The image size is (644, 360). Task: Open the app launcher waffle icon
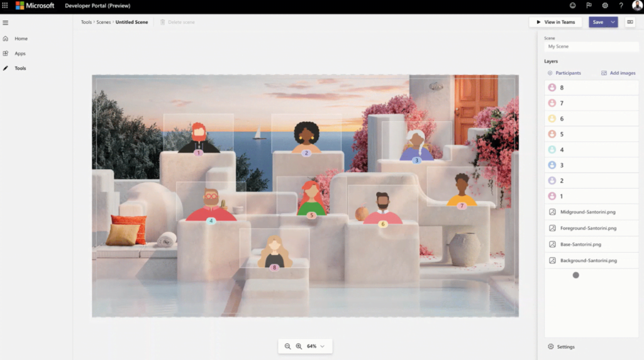pos(6,6)
